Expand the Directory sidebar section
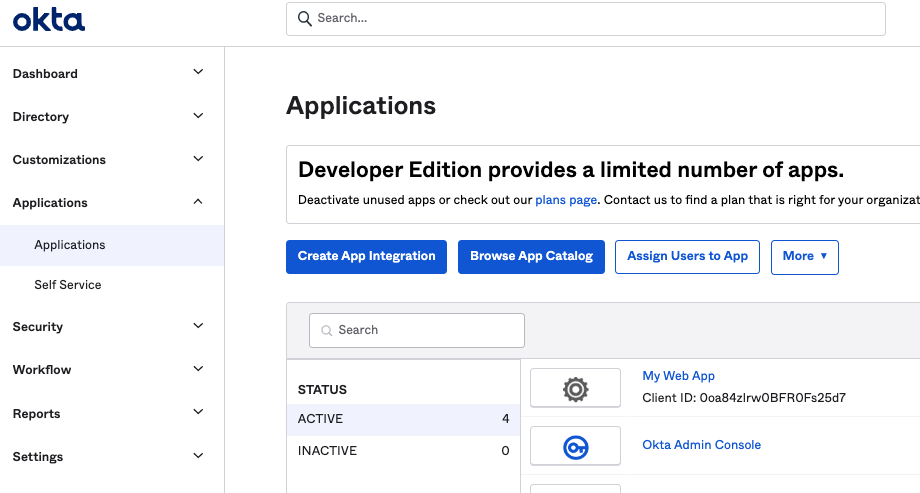Image resolution: width=920 pixels, height=493 pixels. click(x=198, y=116)
